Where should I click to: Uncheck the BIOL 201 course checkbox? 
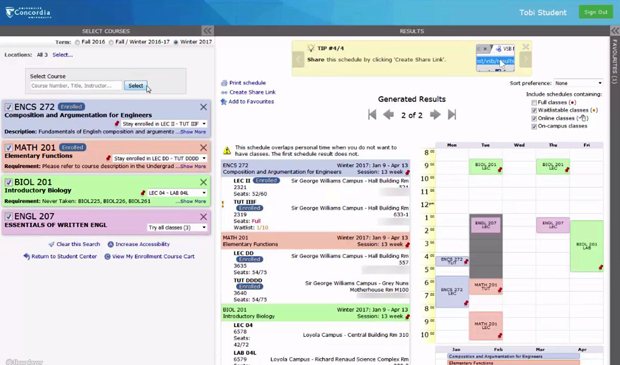coord(8,182)
